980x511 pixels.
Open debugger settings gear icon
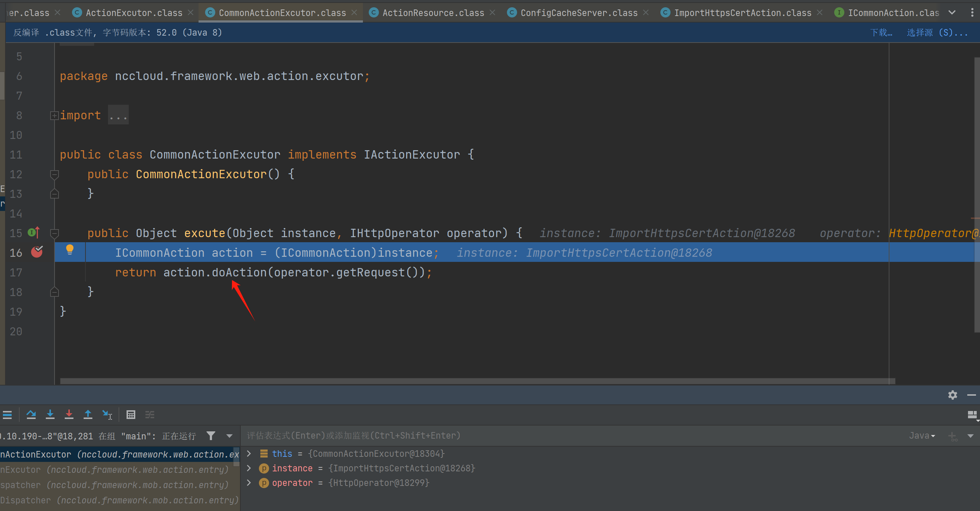952,395
